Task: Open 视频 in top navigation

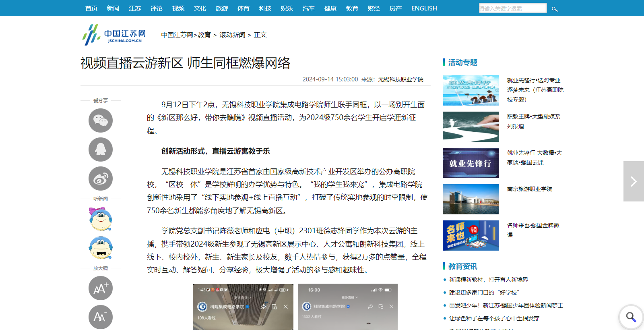Action: 178,8
